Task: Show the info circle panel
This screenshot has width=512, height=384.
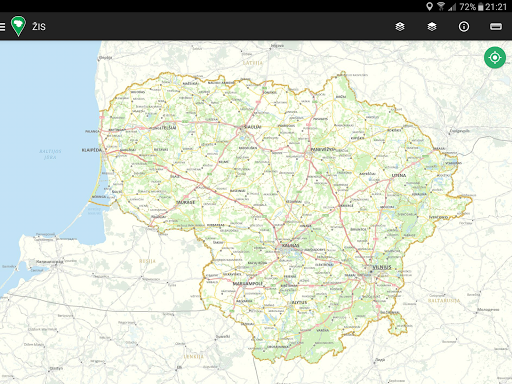Action: click(x=464, y=27)
